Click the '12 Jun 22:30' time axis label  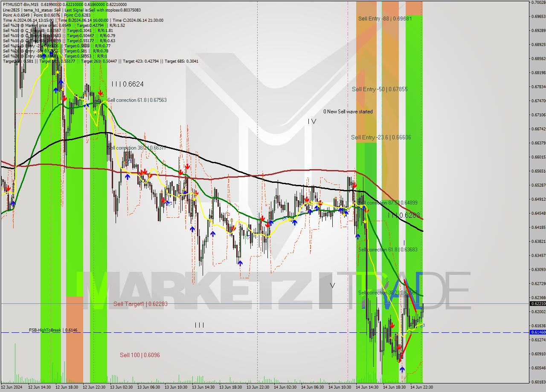(94, 387)
